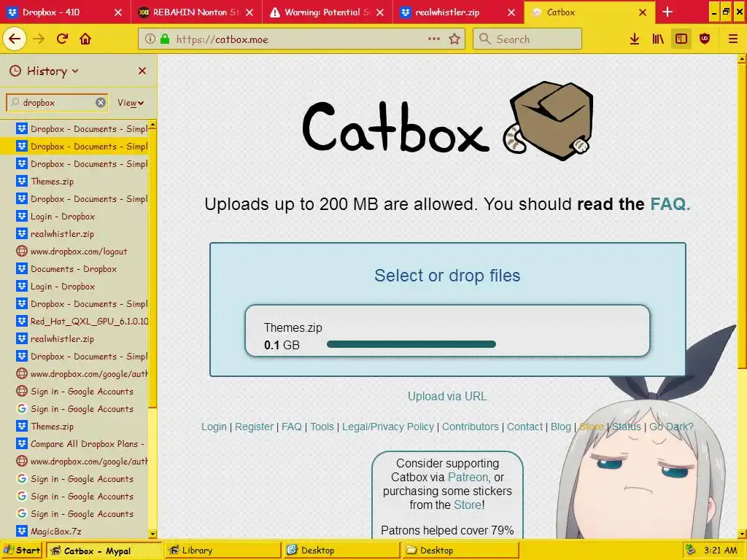Open the browser hamburger menu

pyautogui.click(x=732, y=39)
